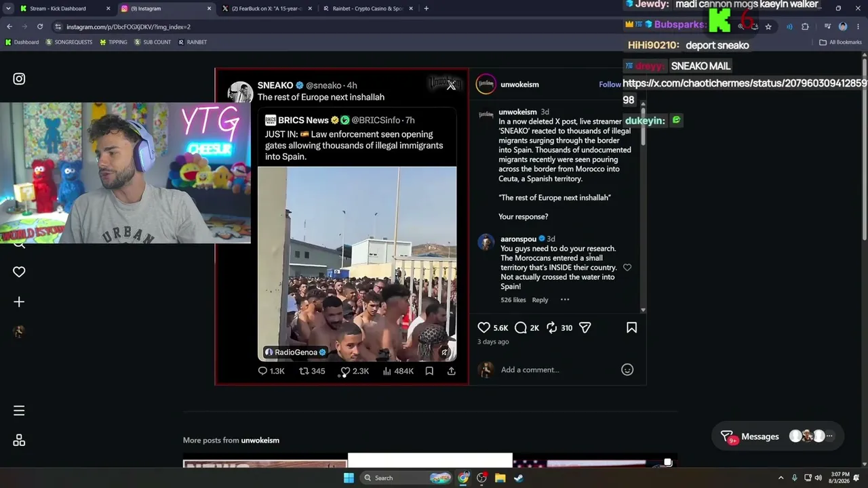
Task: Open taskbar volume control
Action: (x=818, y=478)
